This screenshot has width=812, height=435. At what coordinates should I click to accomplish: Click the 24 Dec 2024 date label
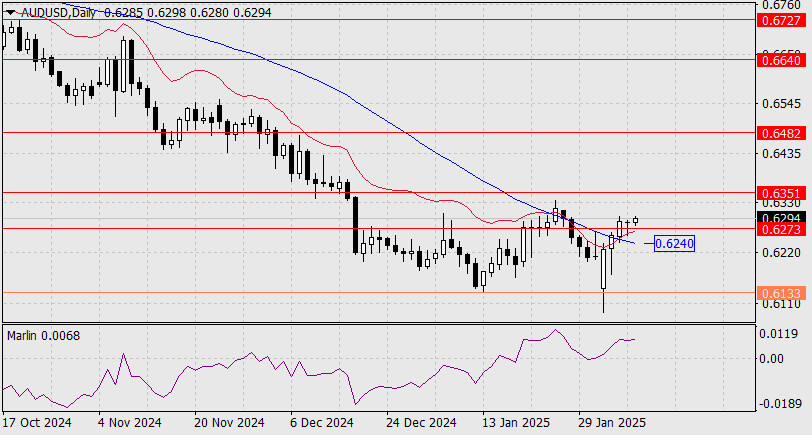pyautogui.click(x=422, y=423)
